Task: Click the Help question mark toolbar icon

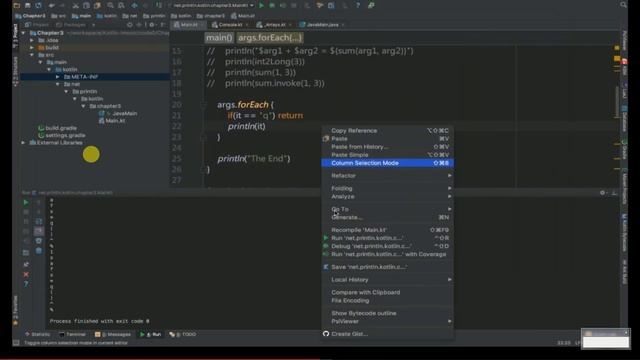Action: coord(358,5)
